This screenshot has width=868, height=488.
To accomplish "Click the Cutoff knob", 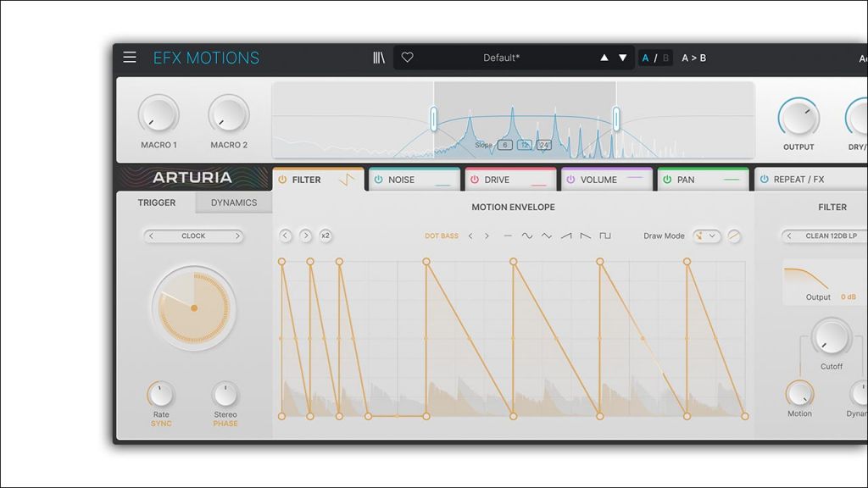I will pyautogui.click(x=832, y=337).
